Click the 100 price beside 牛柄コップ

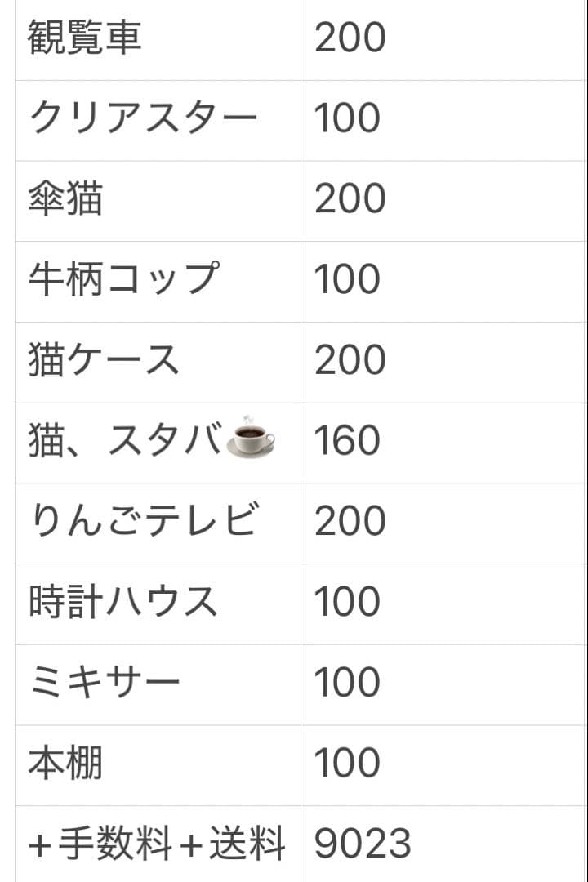pyautogui.click(x=347, y=280)
